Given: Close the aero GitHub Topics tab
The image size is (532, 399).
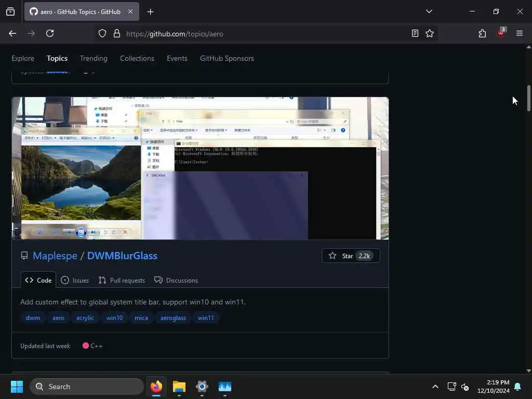Looking at the screenshot, I should pos(130,12).
